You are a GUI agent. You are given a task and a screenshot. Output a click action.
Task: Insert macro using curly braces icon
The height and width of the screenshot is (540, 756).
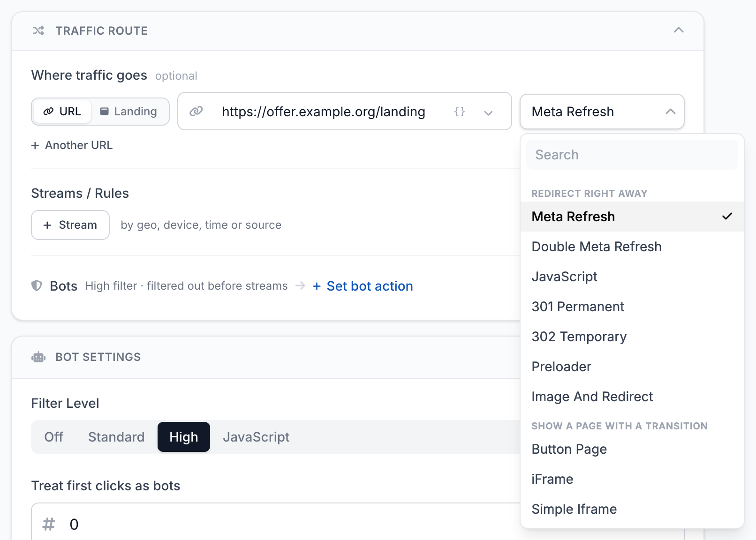[x=460, y=112]
